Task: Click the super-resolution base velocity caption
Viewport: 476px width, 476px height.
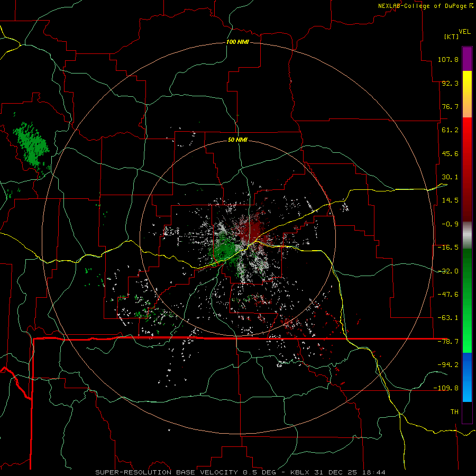Action: pos(241,472)
